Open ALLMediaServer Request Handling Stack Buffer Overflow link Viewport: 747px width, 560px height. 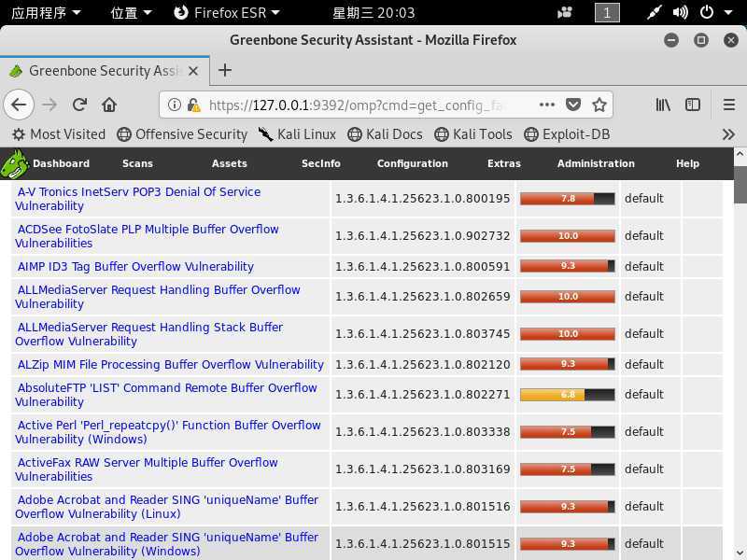point(148,334)
